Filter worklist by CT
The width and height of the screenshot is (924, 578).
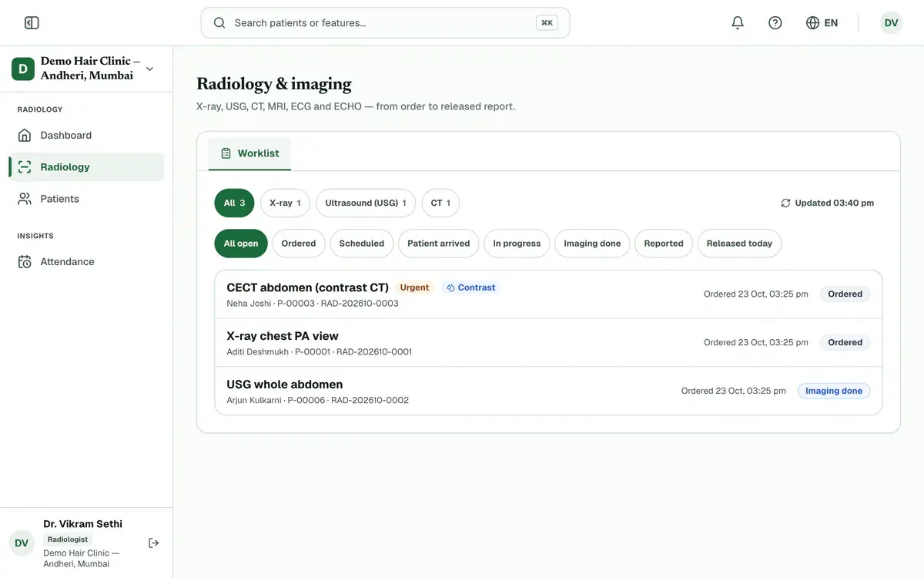point(440,203)
